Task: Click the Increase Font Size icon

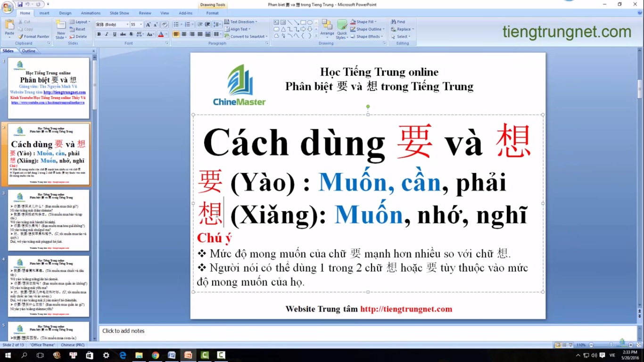Action: click(148, 25)
